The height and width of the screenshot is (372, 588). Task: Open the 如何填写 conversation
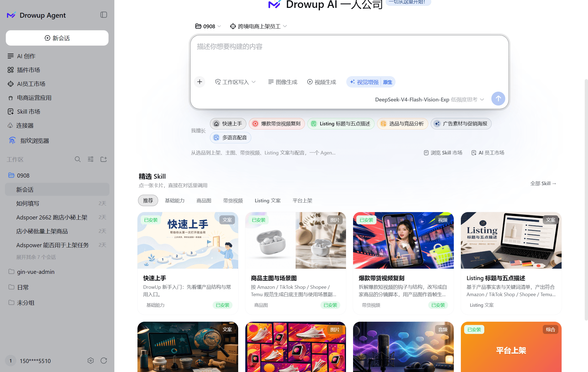click(x=57, y=203)
